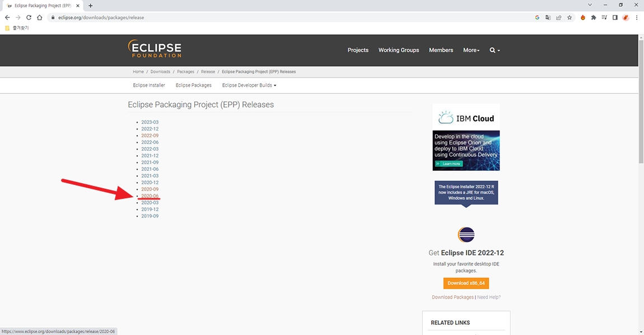Click the Home breadcrumb link
644x335 pixels.
coord(138,72)
